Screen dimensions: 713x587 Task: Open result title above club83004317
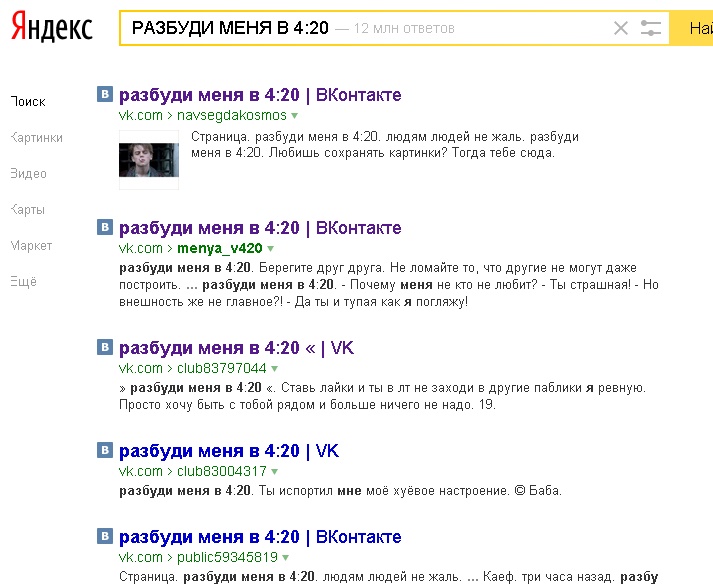[x=229, y=451]
